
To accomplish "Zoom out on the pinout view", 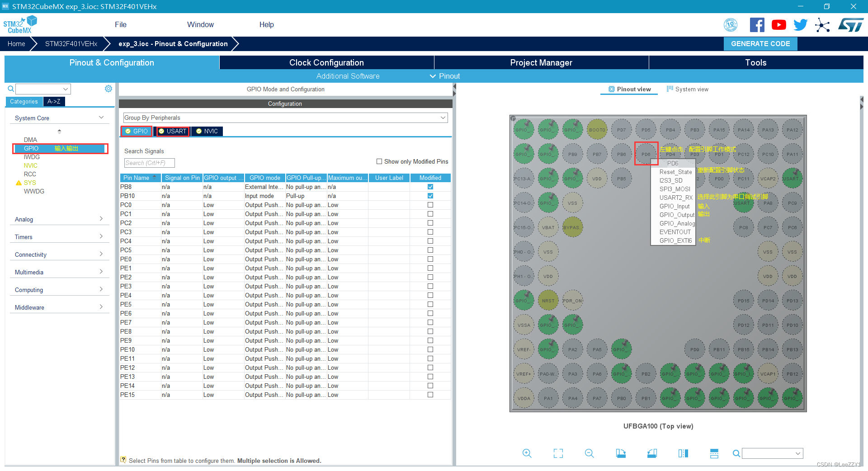I will 589,453.
